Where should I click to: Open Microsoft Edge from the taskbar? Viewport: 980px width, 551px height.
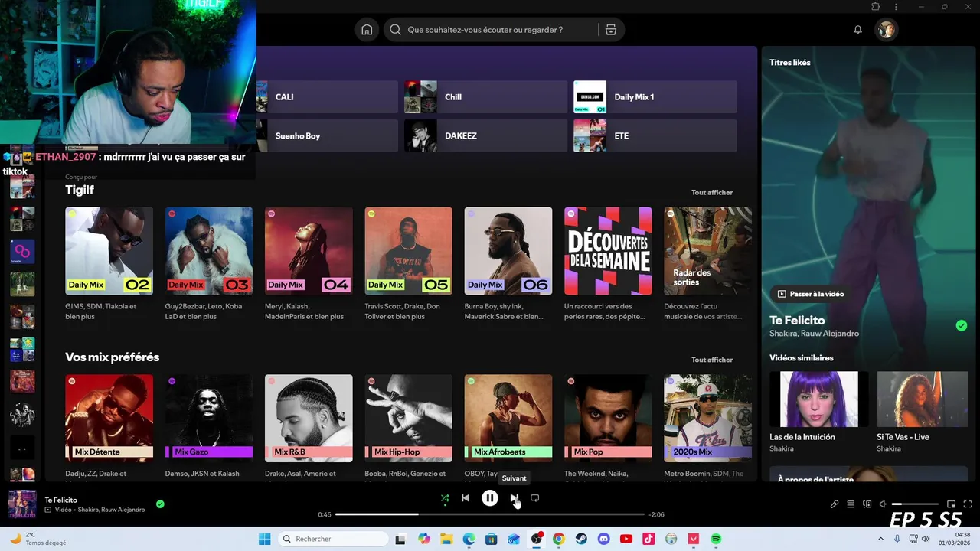(469, 539)
